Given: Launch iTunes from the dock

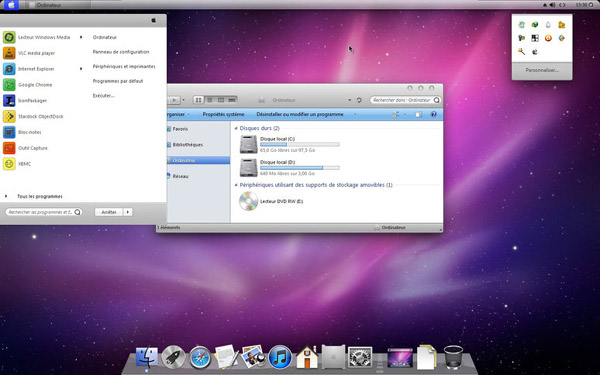Looking at the screenshot, I should click(280, 357).
